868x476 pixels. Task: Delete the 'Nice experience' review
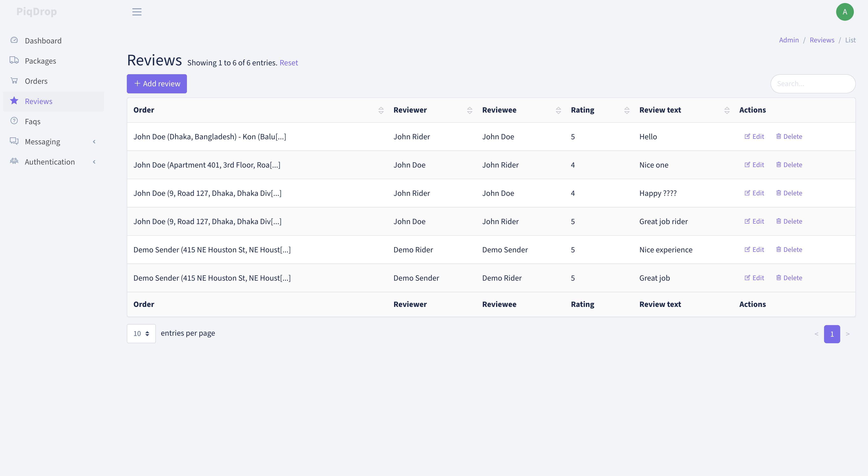(x=789, y=249)
